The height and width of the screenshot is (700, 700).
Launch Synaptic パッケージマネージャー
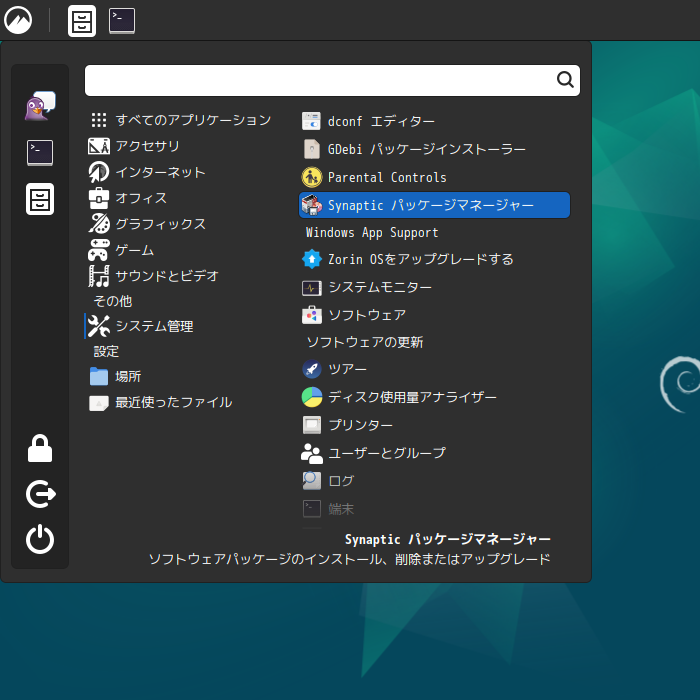(434, 205)
